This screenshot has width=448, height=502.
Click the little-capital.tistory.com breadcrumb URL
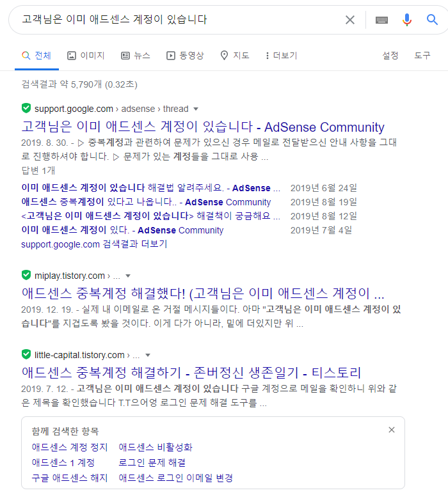tap(87, 355)
